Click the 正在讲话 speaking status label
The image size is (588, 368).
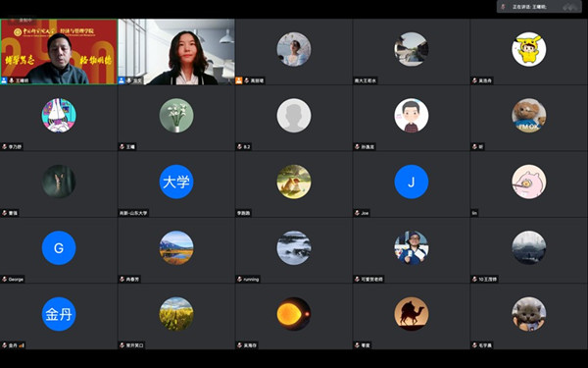[529, 7]
